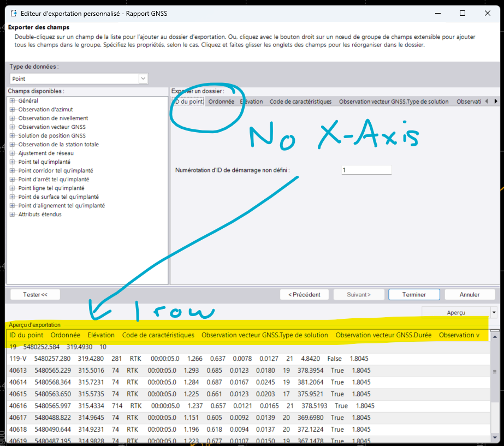Click the preview scrollbar up arrow
This screenshot has width=504, height=446.
click(x=495, y=337)
